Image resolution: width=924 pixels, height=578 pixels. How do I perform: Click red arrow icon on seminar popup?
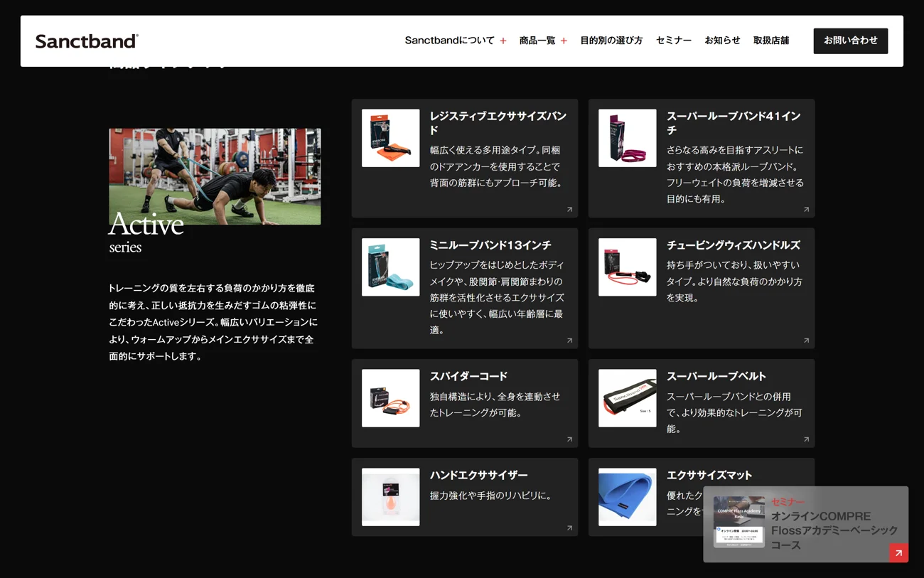898,552
